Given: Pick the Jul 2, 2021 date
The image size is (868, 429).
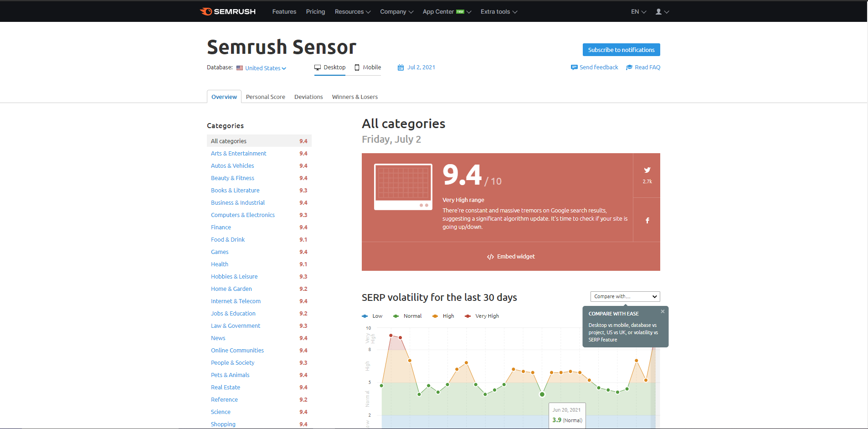Looking at the screenshot, I should click(x=421, y=67).
